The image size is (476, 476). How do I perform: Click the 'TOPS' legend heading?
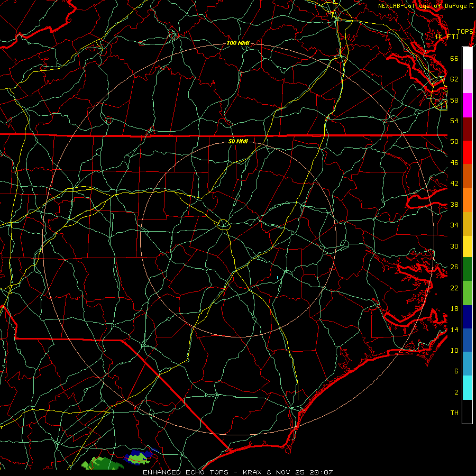click(x=465, y=32)
